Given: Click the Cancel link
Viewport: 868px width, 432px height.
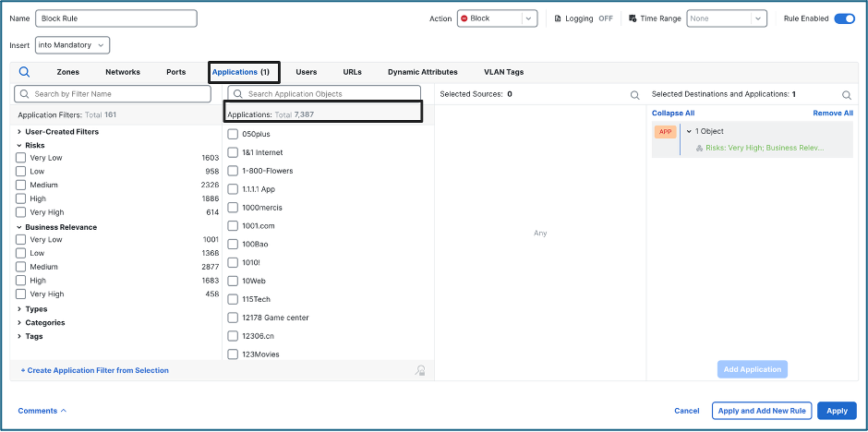Looking at the screenshot, I should [x=686, y=411].
